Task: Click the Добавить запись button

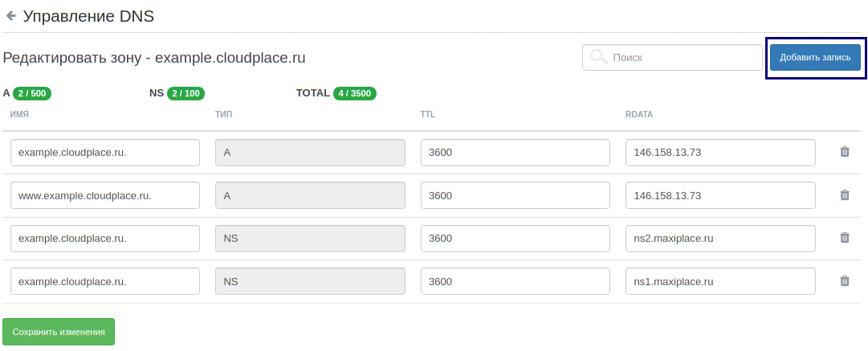Action: click(816, 58)
